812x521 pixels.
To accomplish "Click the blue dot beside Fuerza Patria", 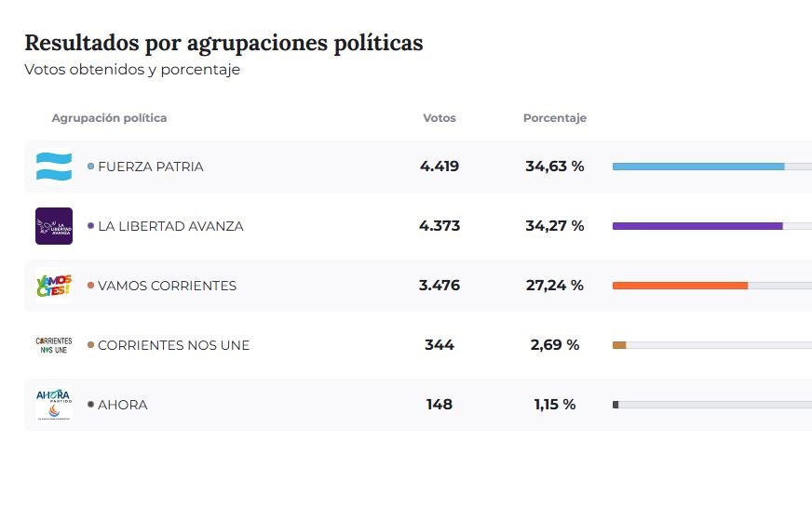I will [x=90, y=167].
